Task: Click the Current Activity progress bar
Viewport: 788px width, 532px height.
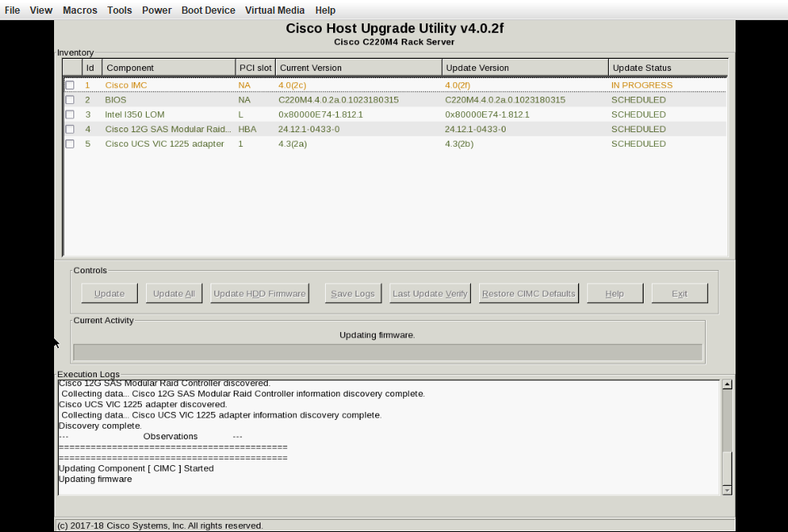Action: [x=387, y=352]
